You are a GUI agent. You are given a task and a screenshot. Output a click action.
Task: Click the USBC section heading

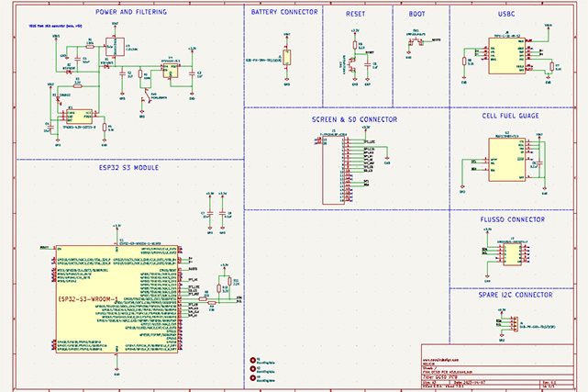click(x=505, y=14)
